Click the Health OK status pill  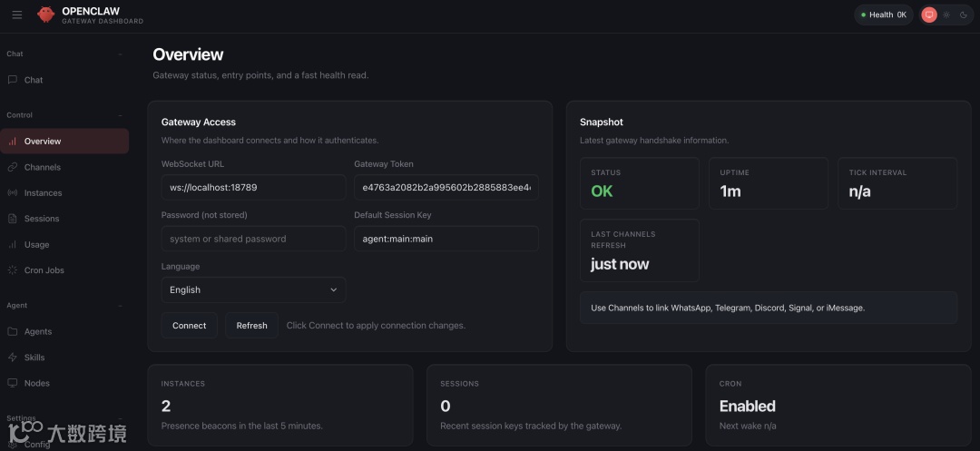(883, 15)
